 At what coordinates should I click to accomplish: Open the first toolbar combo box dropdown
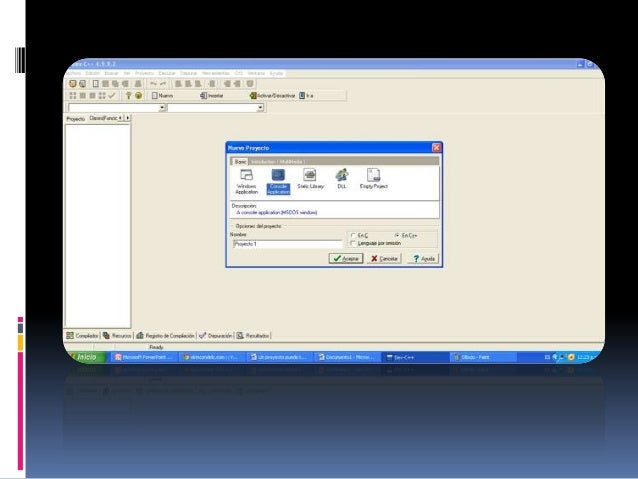tap(162, 108)
